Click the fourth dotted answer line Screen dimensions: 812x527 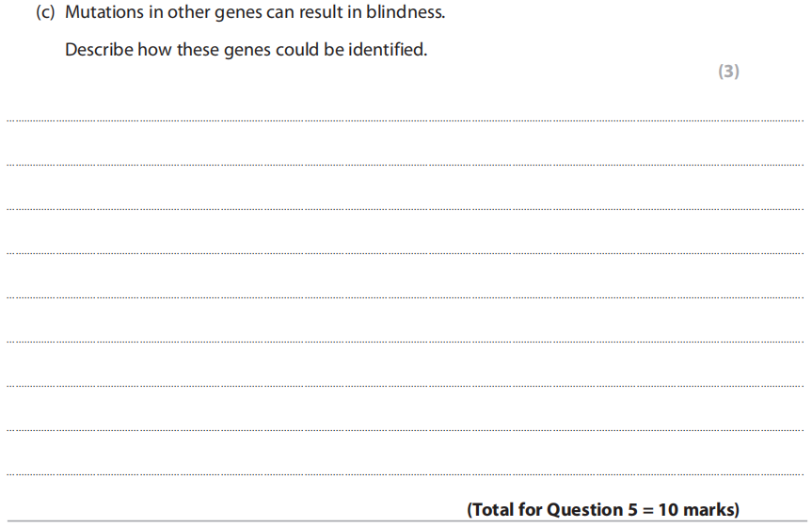pos(405,253)
